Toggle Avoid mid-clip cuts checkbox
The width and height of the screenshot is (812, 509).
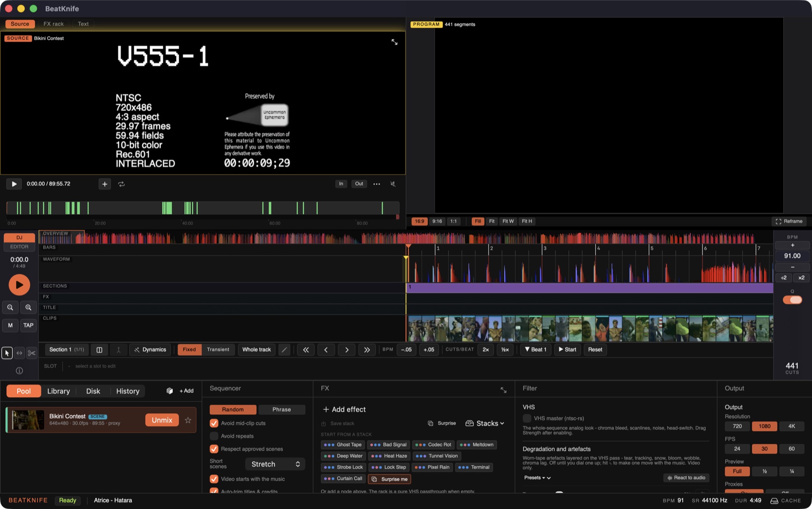(x=214, y=423)
